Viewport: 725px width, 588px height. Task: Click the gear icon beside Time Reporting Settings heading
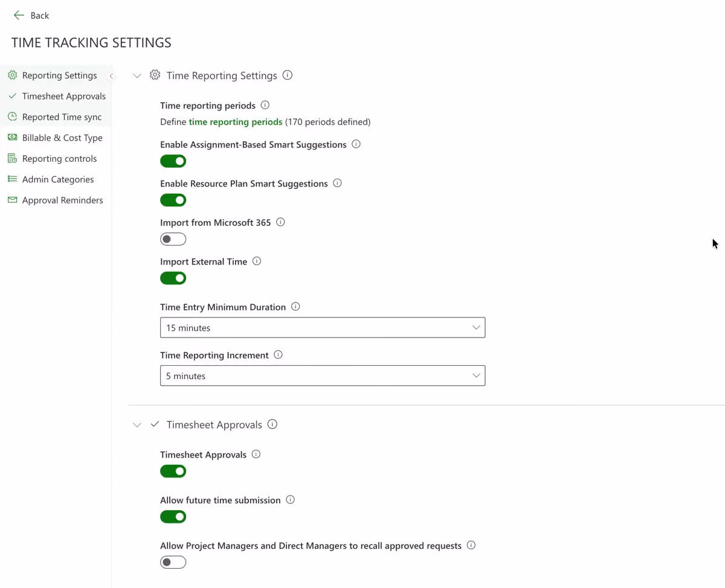(x=155, y=75)
